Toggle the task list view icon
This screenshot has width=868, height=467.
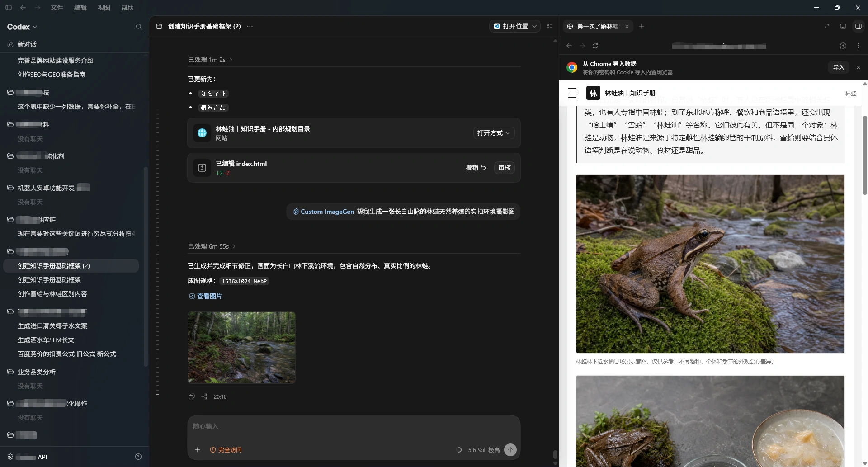pos(550,26)
